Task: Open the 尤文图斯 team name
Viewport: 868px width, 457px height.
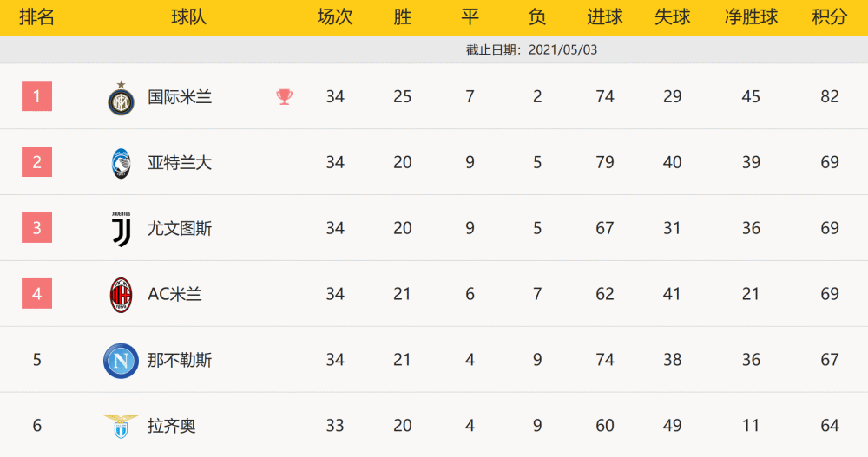Action: (180, 229)
